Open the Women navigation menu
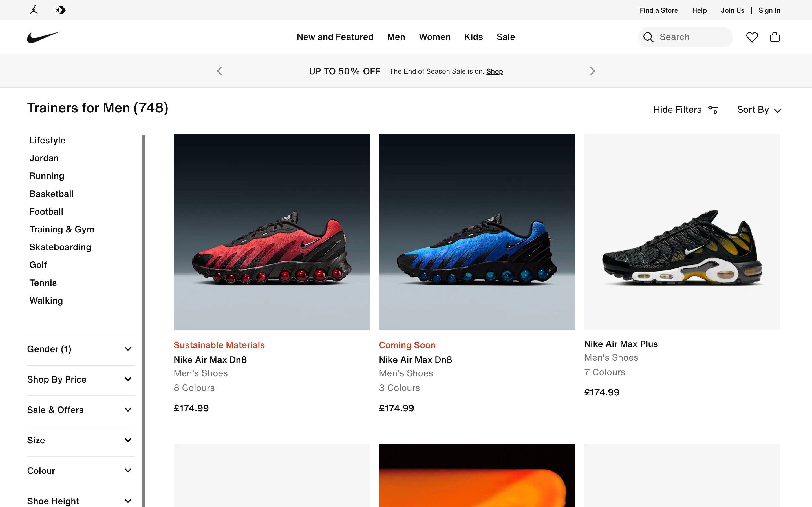The image size is (812, 507). [x=434, y=37]
